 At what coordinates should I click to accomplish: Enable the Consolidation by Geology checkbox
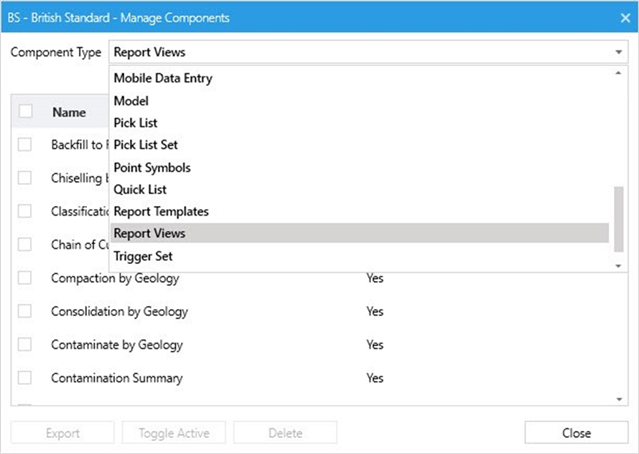[x=25, y=311]
